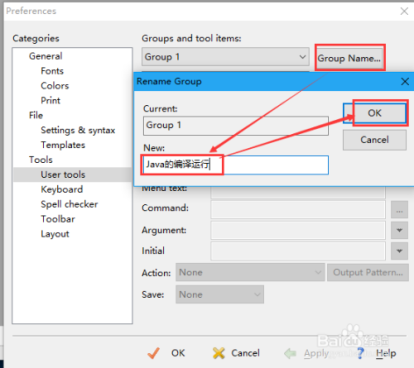The width and height of the screenshot is (414, 368).
Task: Select Fonts in the Categories tree
Action: tap(52, 71)
